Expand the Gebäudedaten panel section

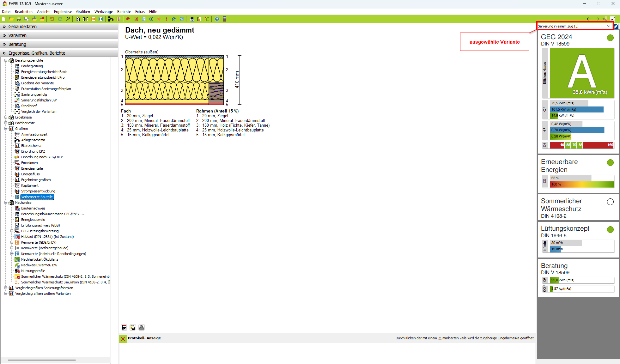point(22,27)
